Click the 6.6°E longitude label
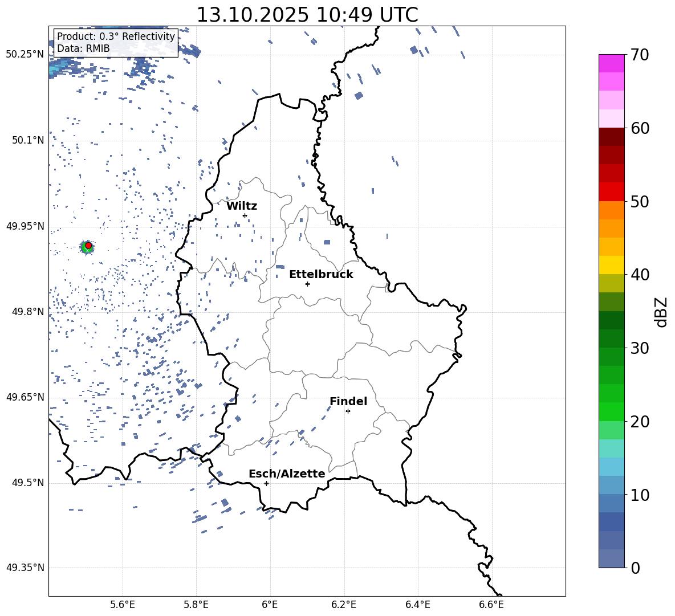This screenshot has width=675, height=616. [491, 605]
